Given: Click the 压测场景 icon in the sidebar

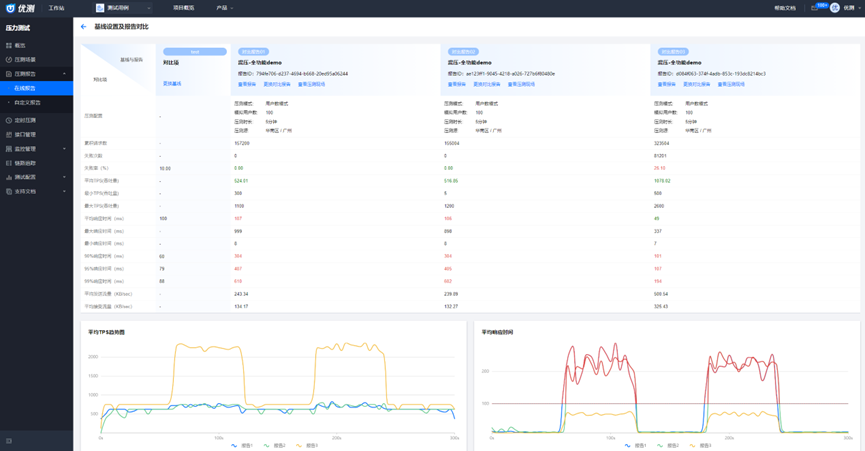Looking at the screenshot, I should (x=8, y=60).
